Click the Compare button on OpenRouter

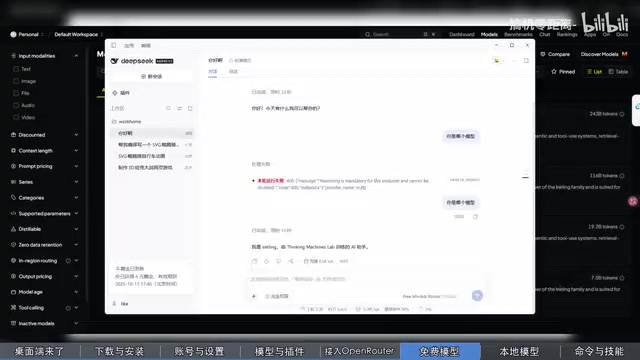(555, 54)
